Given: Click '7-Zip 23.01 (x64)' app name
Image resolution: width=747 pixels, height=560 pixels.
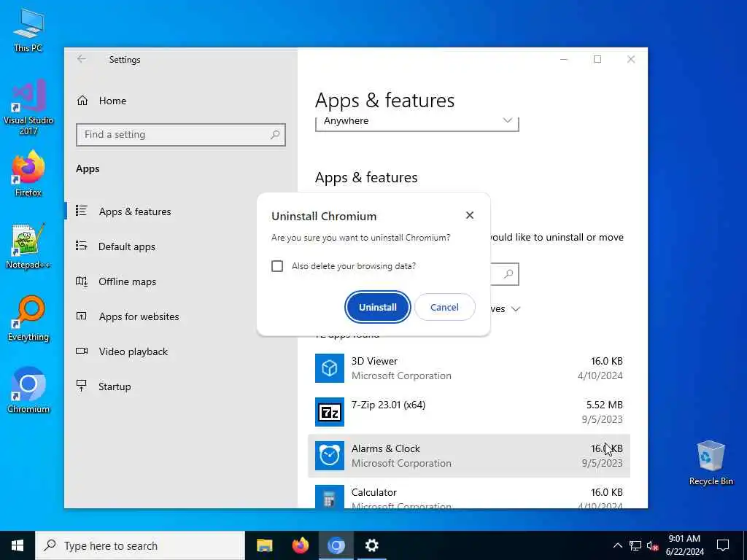Looking at the screenshot, I should 388,405.
